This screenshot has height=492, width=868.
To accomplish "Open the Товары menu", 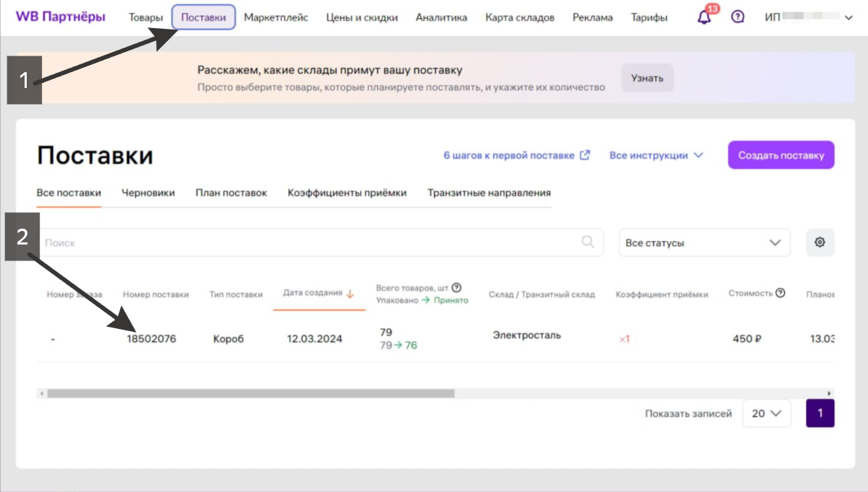I will click(146, 17).
